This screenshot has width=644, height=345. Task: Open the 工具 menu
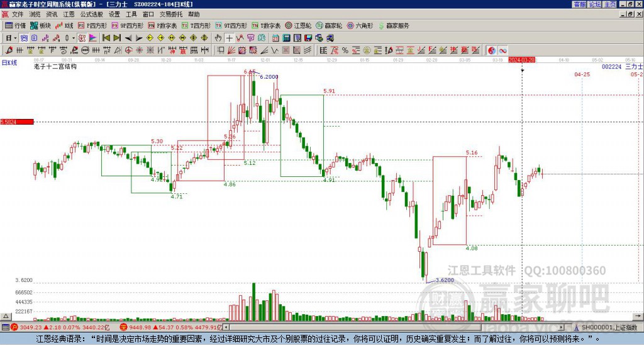click(x=131, y=14)
